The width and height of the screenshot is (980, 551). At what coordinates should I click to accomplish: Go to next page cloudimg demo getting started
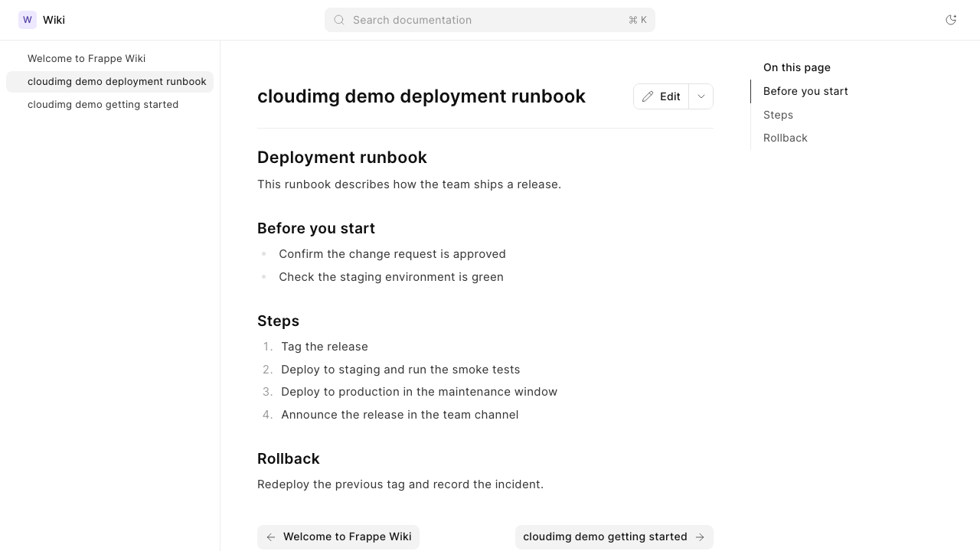pyautogui.click(x=614, y=537)
